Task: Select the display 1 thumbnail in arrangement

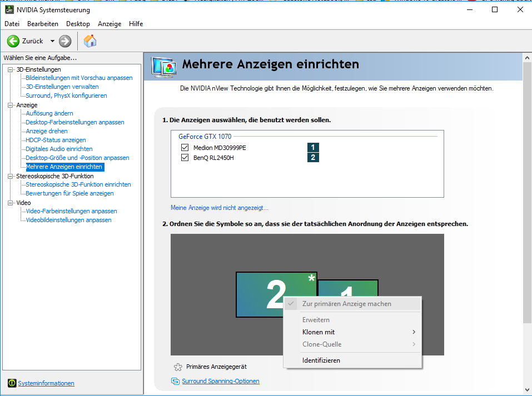Action: coord(348,287)
